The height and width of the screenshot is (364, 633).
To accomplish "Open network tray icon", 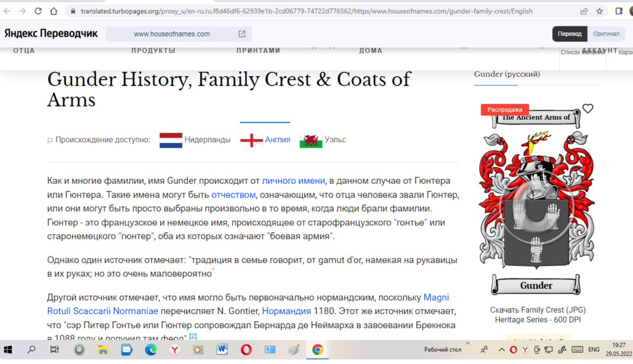I will [x=548, y=350].
